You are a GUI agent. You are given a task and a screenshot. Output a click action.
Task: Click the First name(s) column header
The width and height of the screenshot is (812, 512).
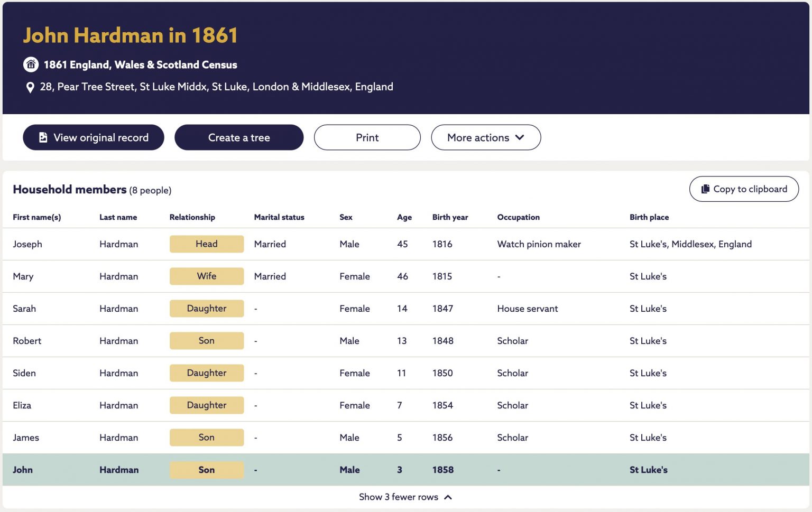pos(37,217)
